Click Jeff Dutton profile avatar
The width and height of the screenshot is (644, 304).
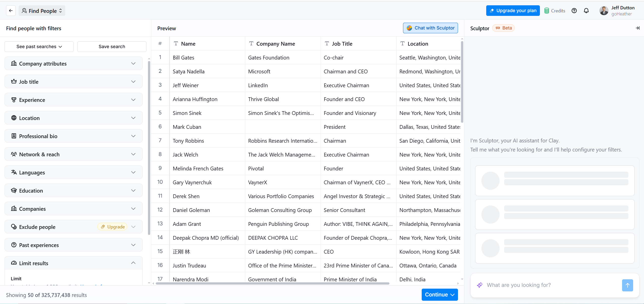[x=604, y=11]
